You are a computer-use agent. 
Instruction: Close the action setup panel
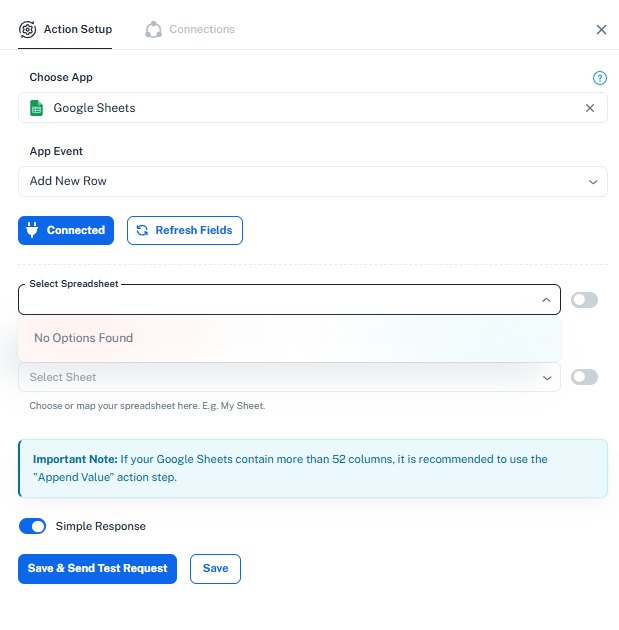pyautogui.click(x=601, y=29)
